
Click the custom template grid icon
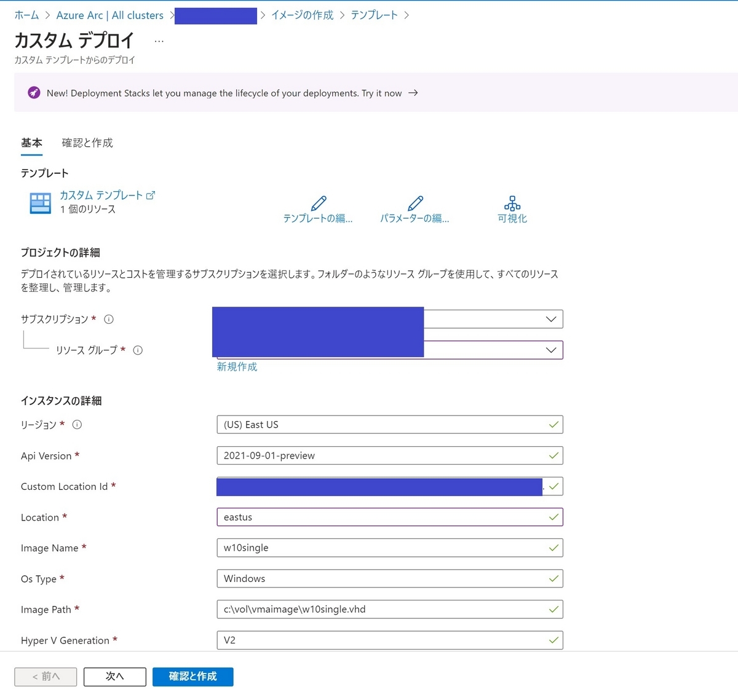41,203
